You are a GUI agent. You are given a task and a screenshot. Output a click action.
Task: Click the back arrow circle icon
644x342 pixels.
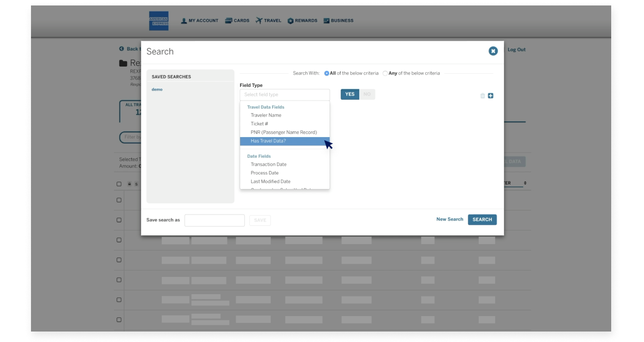tap(120, 49)
